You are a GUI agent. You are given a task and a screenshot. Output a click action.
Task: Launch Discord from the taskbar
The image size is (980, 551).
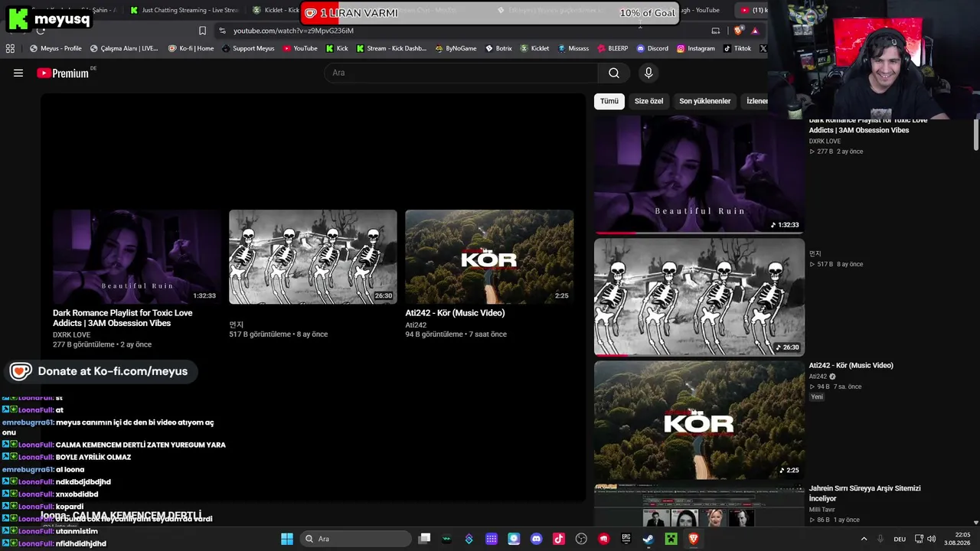tap(536, 539)
